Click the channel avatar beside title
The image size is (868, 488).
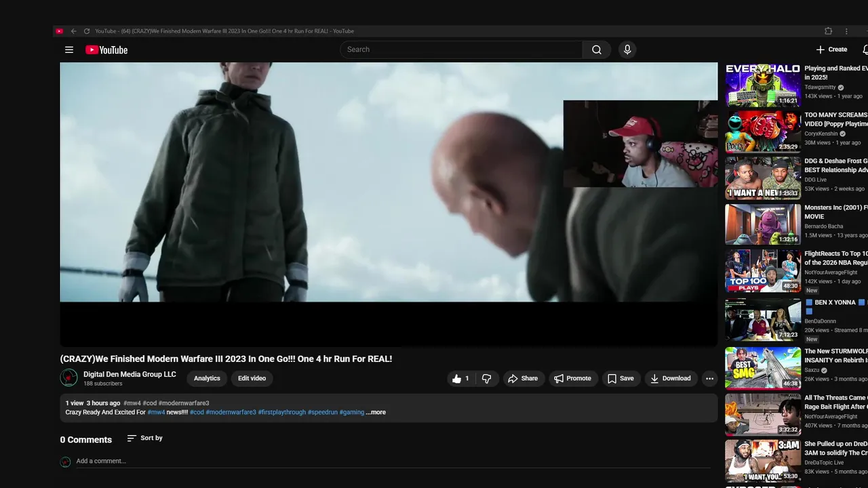coord(68,378)
